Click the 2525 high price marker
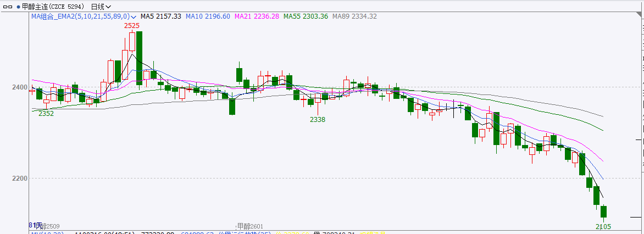This screenshot has height=234, width=644. (x=131, y=26)
